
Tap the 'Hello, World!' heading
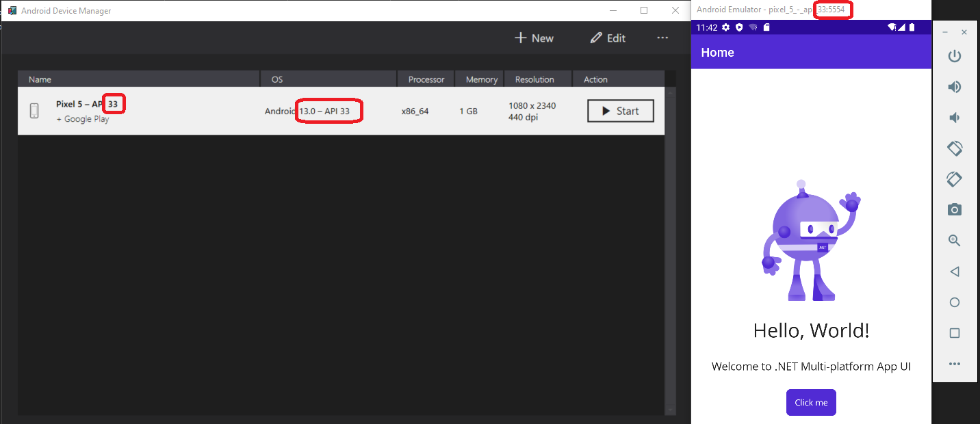[x=811, y=330]
